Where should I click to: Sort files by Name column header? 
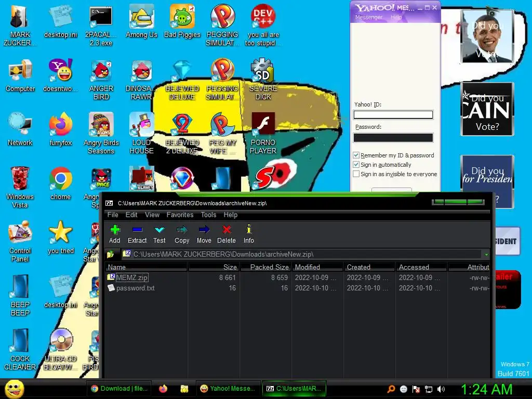point(147,267)
